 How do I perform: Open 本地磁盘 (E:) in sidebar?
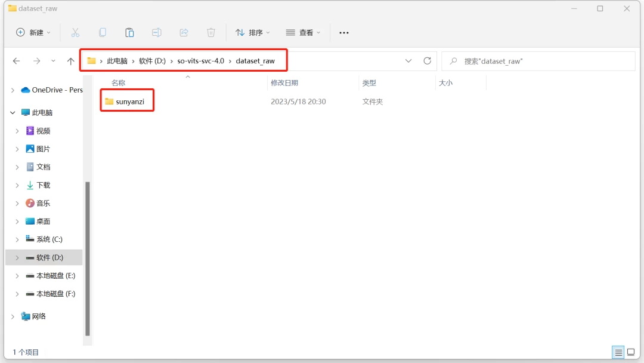click(x=51, y=276)
